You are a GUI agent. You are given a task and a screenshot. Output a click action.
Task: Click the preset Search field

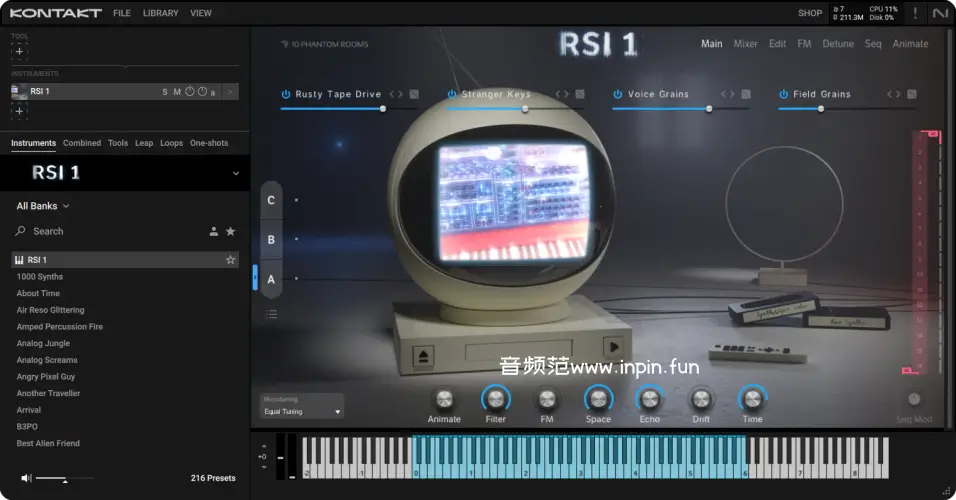click(x=110, y=231)
